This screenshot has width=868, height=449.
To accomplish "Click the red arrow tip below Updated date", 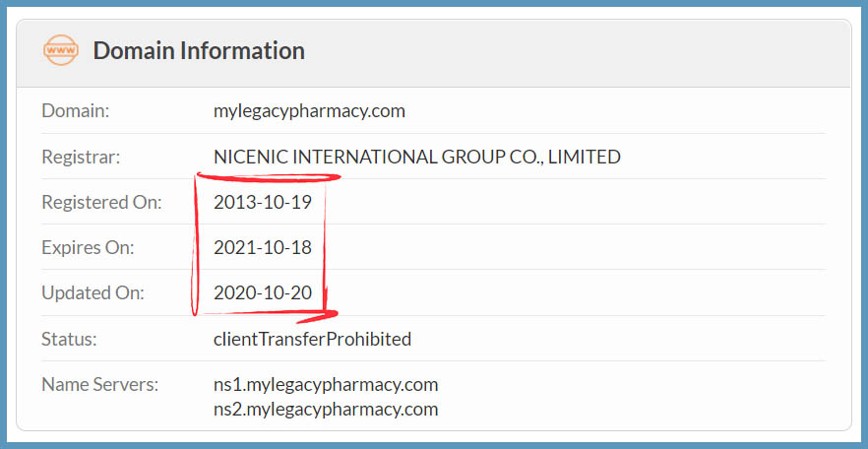I will pos(333,314).
